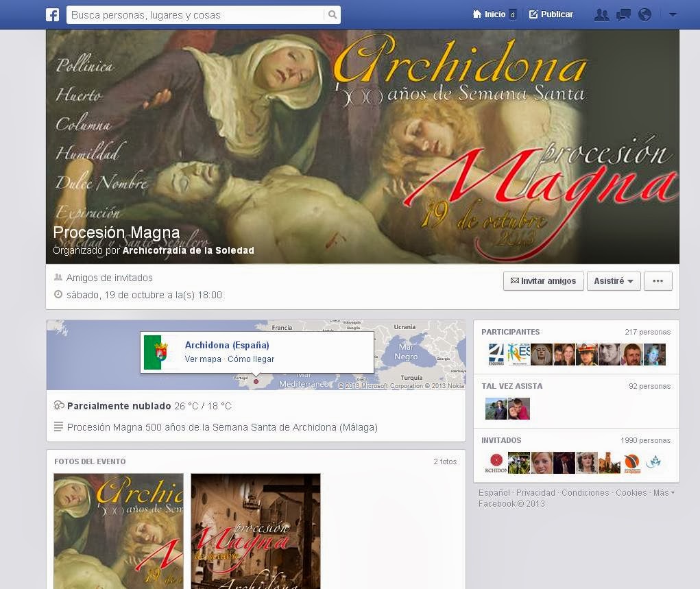Click second participant avatar with ES logo
Viewport: 700px width, 589px height.
pyautogui.click(x=519, y=354)
